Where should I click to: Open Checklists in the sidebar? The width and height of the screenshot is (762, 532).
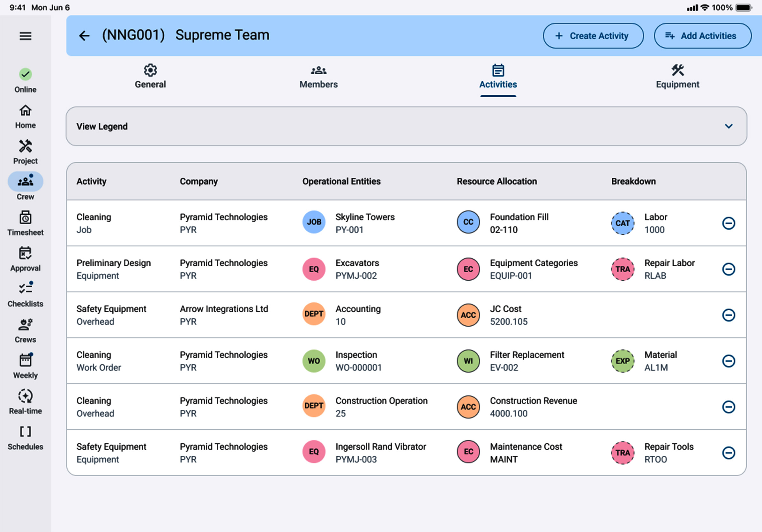(25, 294)
